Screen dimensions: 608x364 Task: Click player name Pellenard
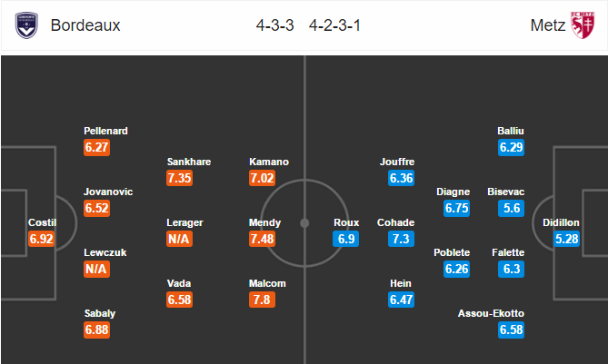[x=105, y=131]
